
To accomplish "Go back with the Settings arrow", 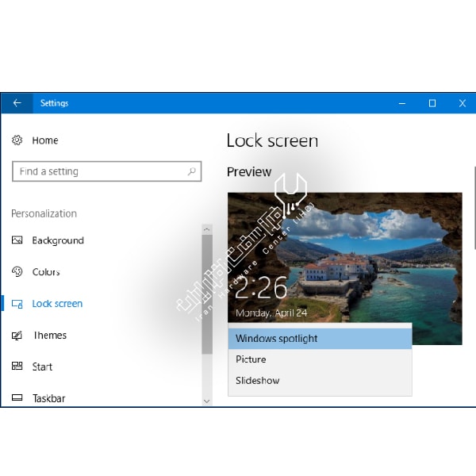I will (17, 103).
